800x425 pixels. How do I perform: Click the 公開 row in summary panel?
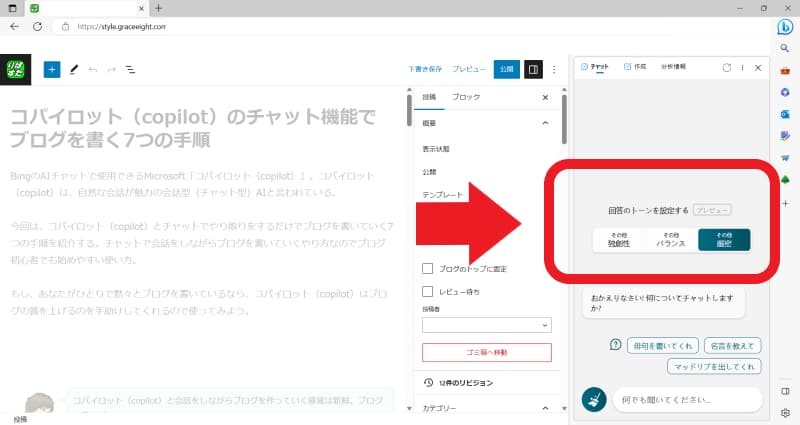click(x=429, y=172)
